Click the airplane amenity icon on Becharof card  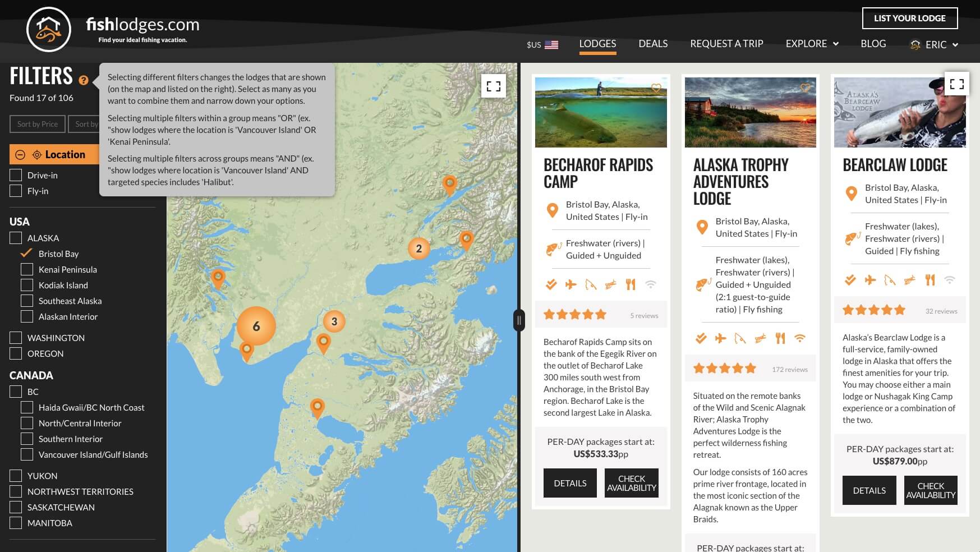[x=570, y=284]
